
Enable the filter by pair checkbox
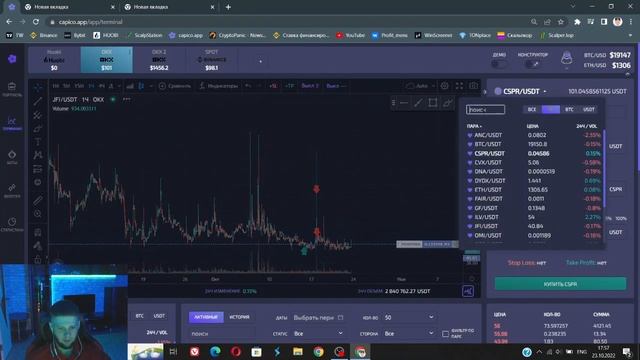coord(445,334)
